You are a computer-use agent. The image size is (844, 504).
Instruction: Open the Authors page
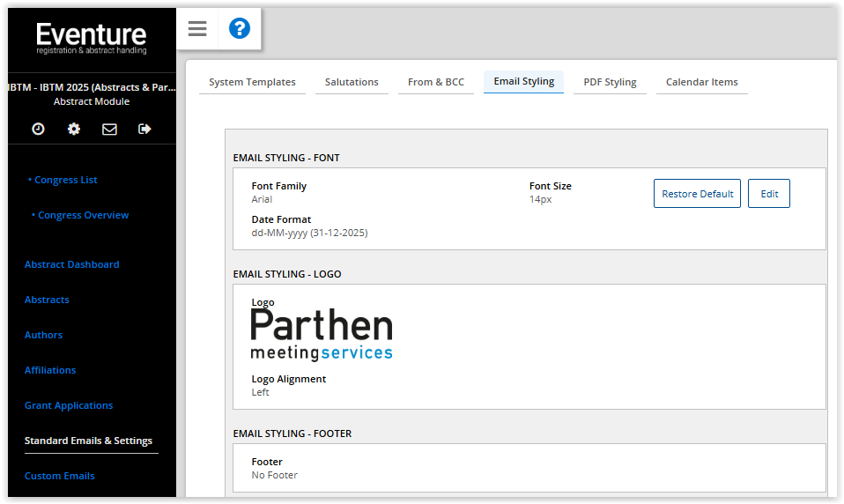(43, 335)
